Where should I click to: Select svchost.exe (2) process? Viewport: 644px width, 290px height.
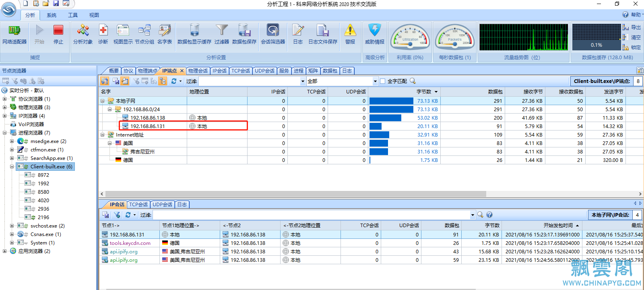pos(47,226)
